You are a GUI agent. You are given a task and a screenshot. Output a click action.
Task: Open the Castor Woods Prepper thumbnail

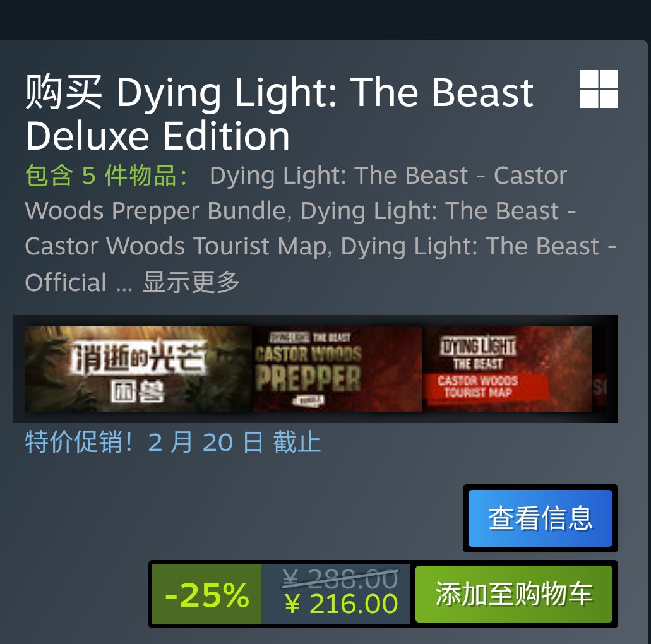point(337,369)
